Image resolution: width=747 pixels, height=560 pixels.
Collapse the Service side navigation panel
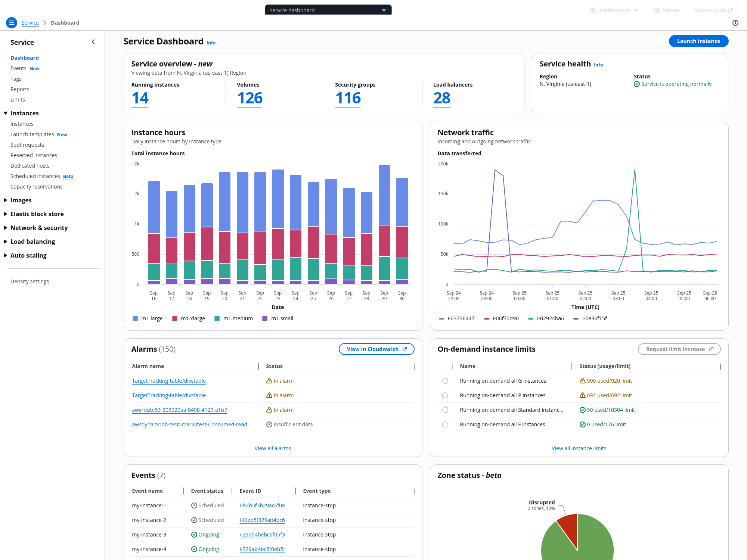point(93,42)
